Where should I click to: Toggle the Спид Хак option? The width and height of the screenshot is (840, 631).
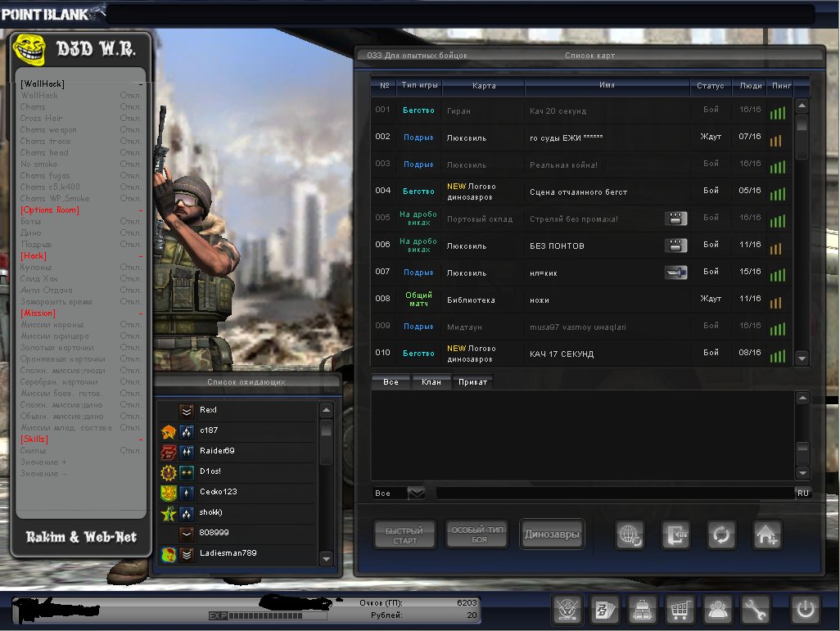(81, 278)
